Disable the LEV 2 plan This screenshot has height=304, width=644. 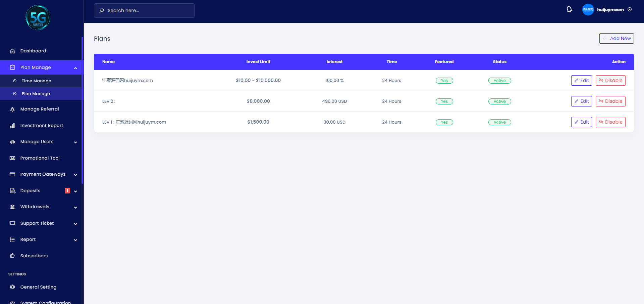610,101
